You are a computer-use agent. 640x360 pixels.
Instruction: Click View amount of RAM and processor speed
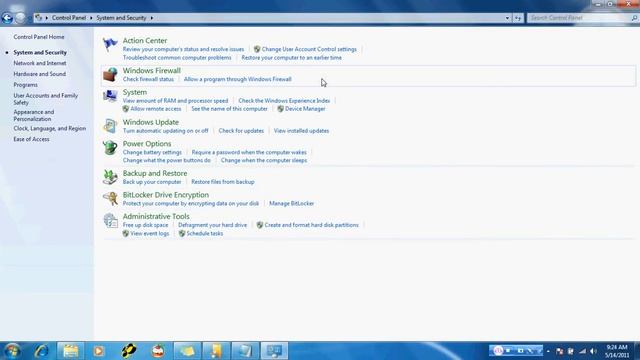click(x=175, y=100)
